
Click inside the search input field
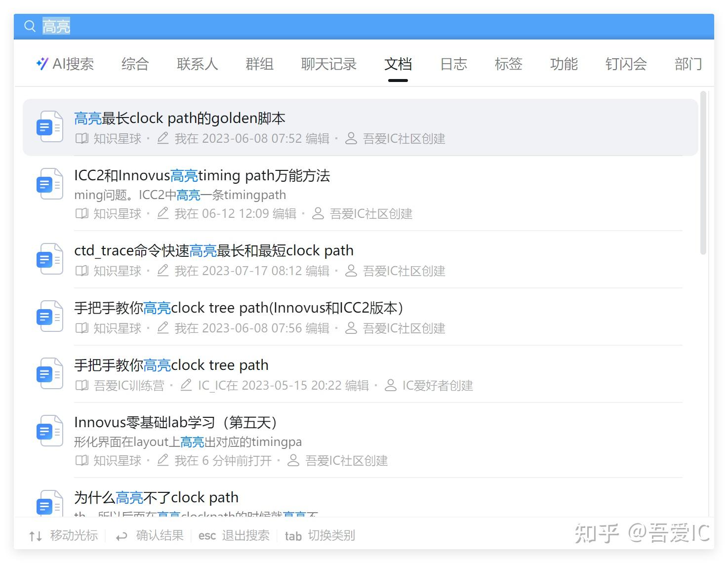coord(148,26)
